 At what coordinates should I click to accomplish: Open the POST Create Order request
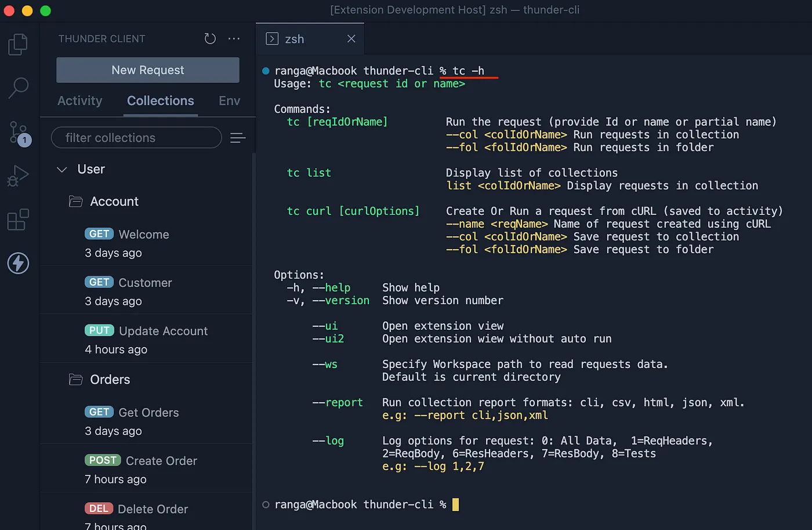pyautogui.click(x=161, y=461)
